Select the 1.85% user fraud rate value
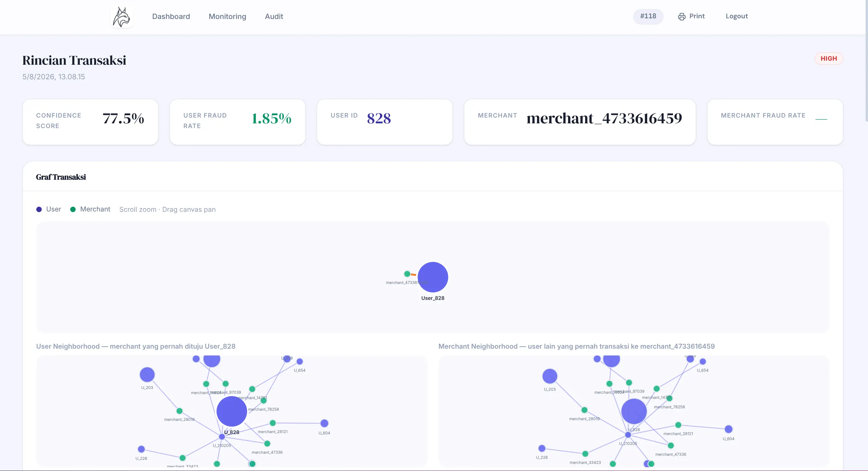Viewport: 868px width, 471px height. pyautogui.click(x=271, y=119)
